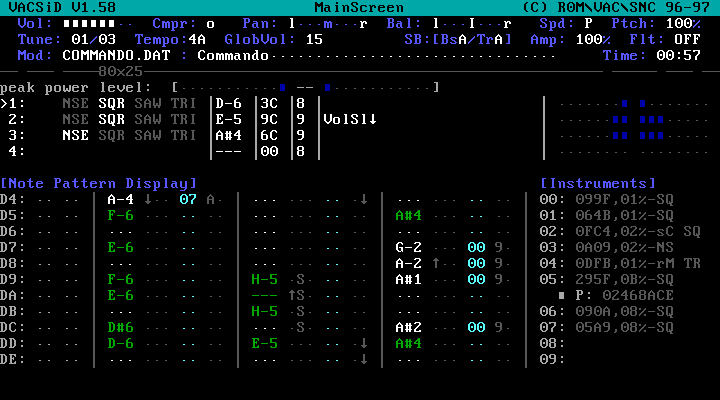
Task: Click voice 2 note E-5
Action: tap(228, 119)
